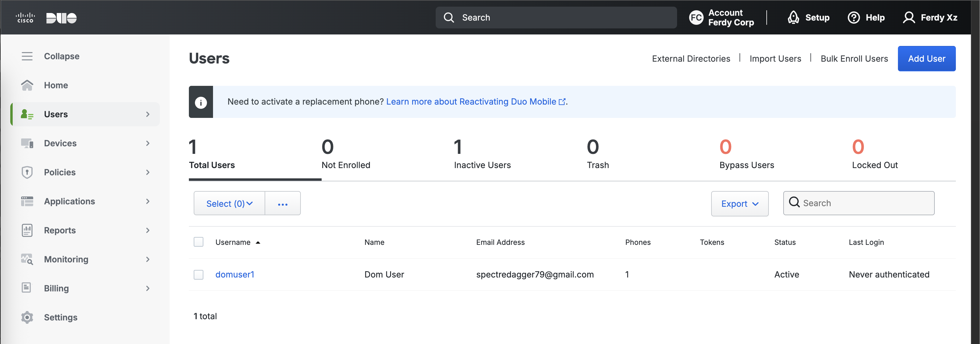Click the Policies shield icon
Screen dimensions: 980x344
[x=27, y=172]
